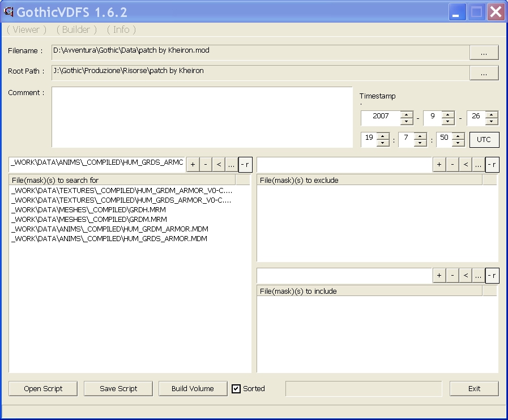The image size is (508, 420).
Task: Click the Open Script button
Action: point(43,389)
